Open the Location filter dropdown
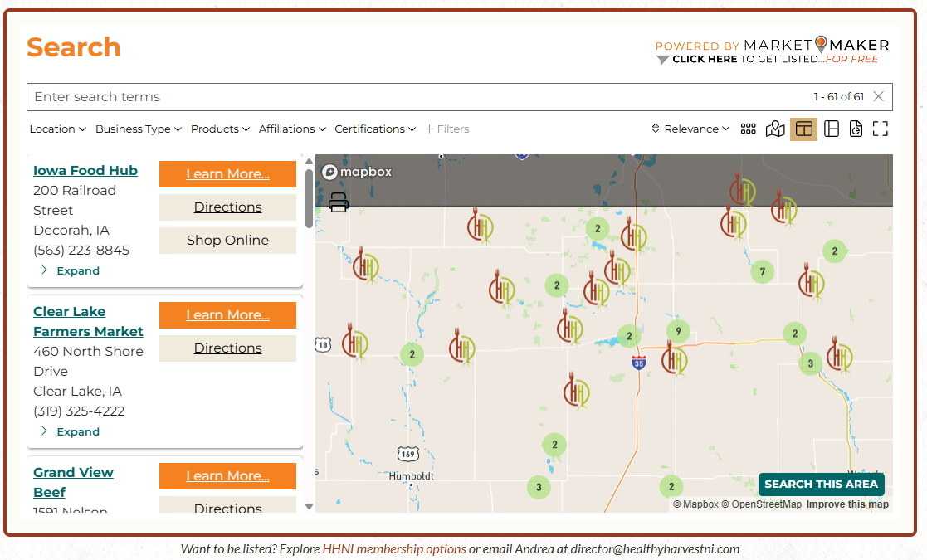The width and height of the screenshot is (927, 560). pyautogui.click(x=57, y=129)
